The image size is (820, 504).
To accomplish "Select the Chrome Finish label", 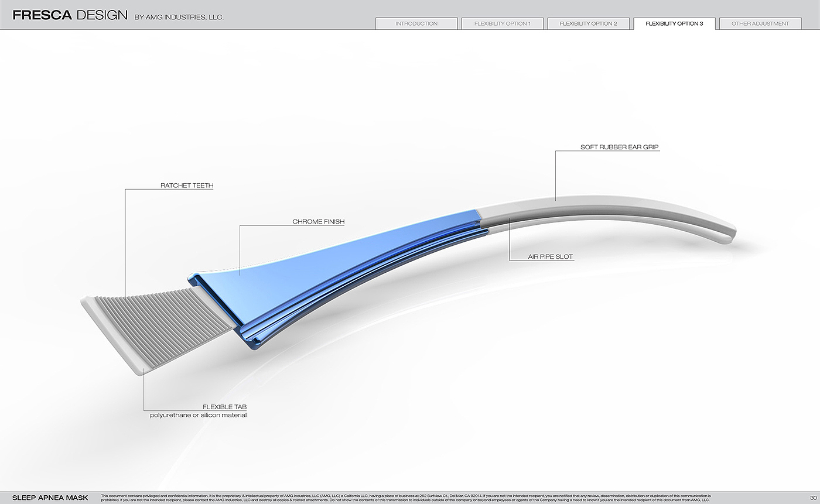I will 319,222.
